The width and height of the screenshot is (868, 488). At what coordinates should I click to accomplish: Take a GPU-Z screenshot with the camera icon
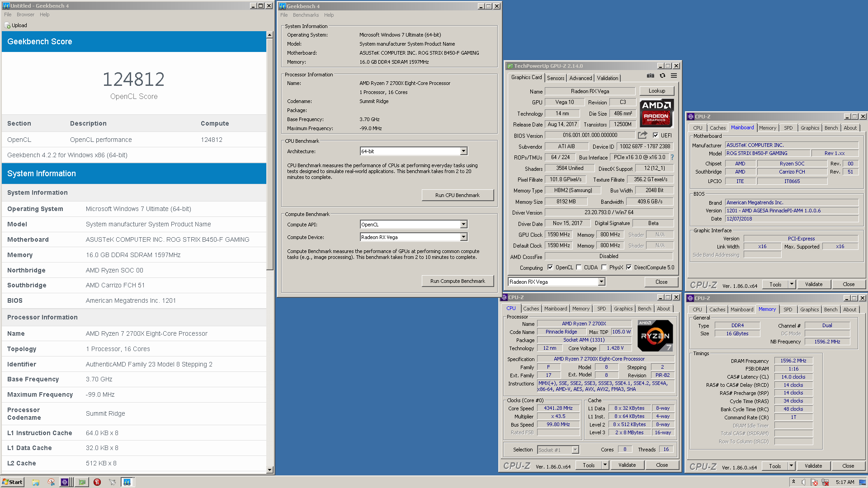[x=650, y=76]
